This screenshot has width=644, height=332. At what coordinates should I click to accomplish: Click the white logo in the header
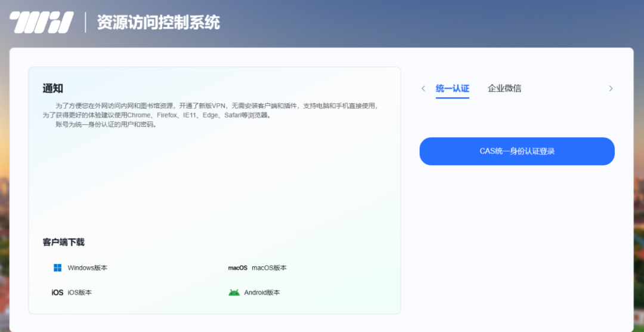pyautogui.click(x=41, y=23)
